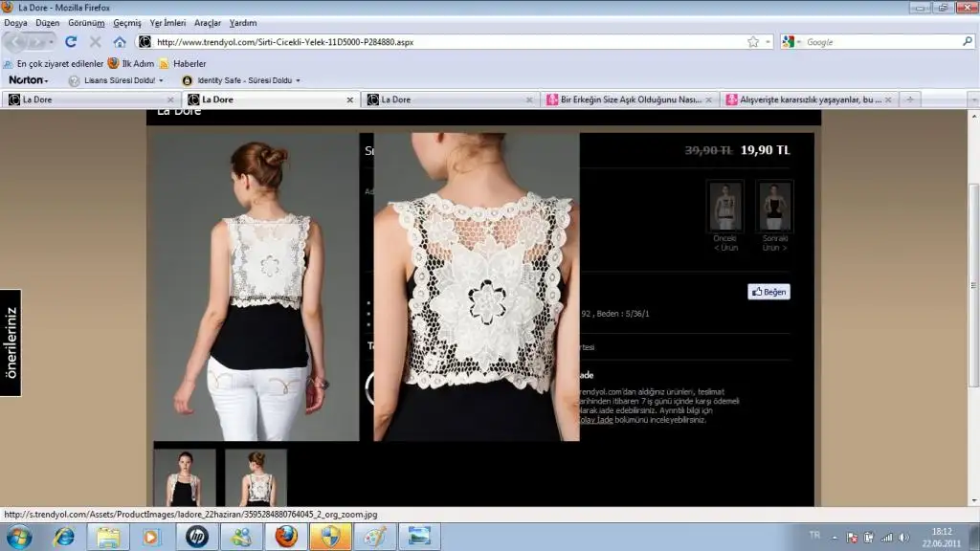Expand the Norton toolbar dropdown

coord(29,80)
